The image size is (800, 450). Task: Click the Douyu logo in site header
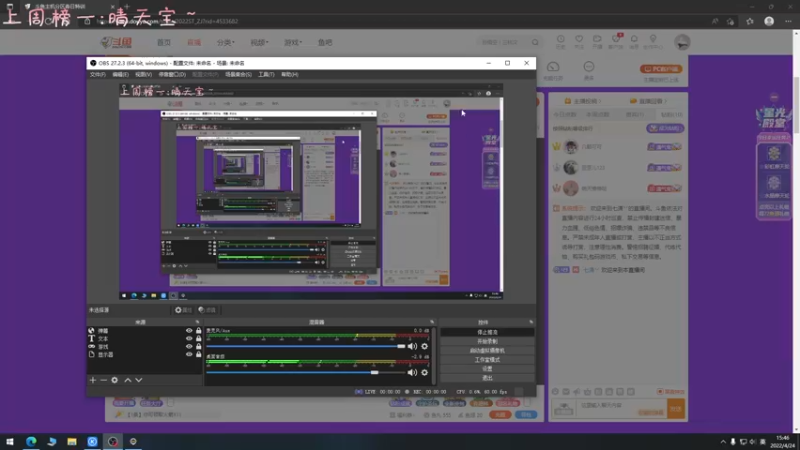tap(116, 42)
